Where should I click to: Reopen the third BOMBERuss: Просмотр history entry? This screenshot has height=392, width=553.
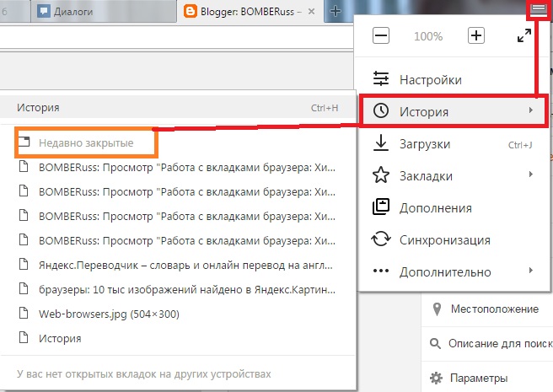[x=177, y=217]
